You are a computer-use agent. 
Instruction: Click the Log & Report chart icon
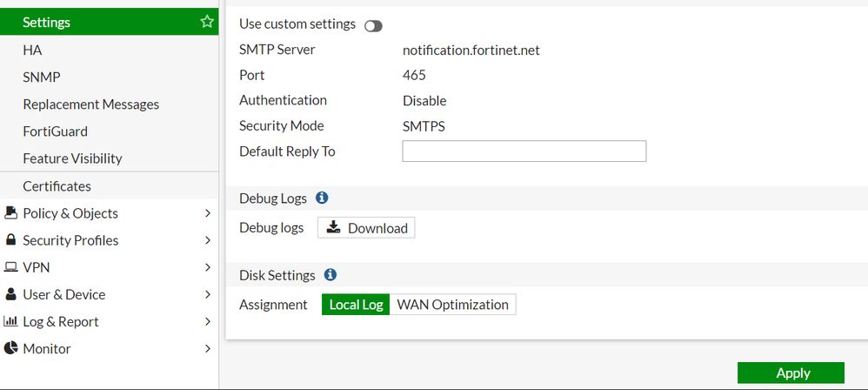[x=11, y=321]
